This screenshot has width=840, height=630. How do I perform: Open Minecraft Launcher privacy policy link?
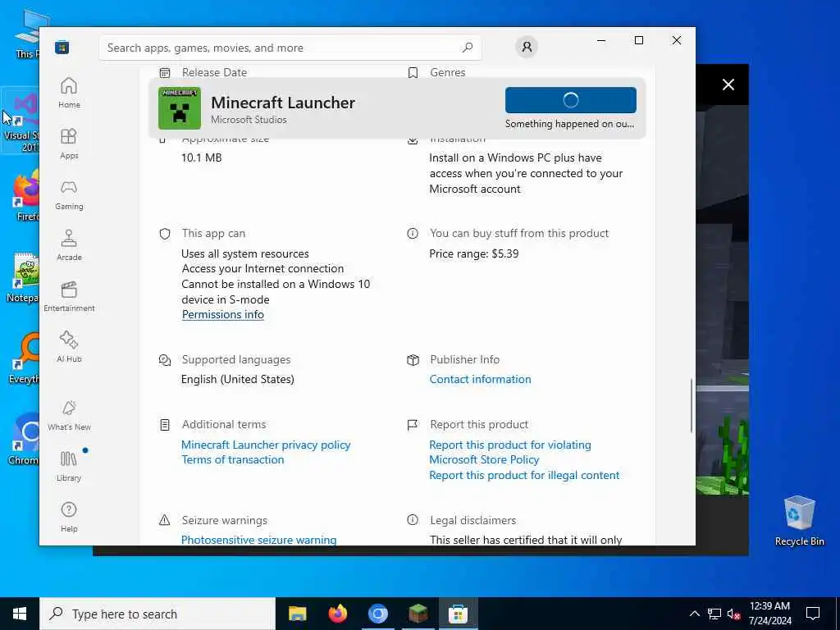pyautogui.click(x=266, y=445)
